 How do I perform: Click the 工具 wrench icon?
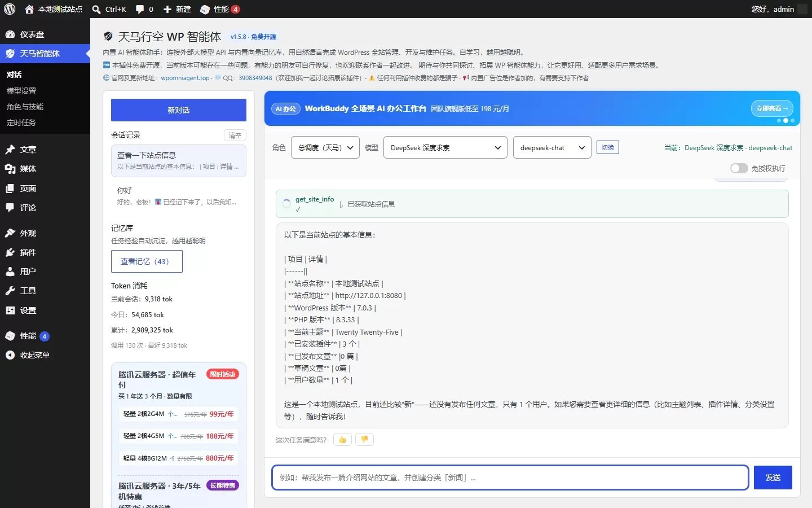pyautogui.click(x=10, y=291)
